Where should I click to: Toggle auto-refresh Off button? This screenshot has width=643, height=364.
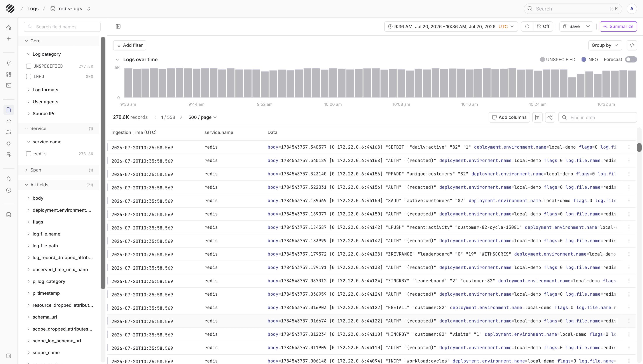pyautogui.click(x=543, y=26)
